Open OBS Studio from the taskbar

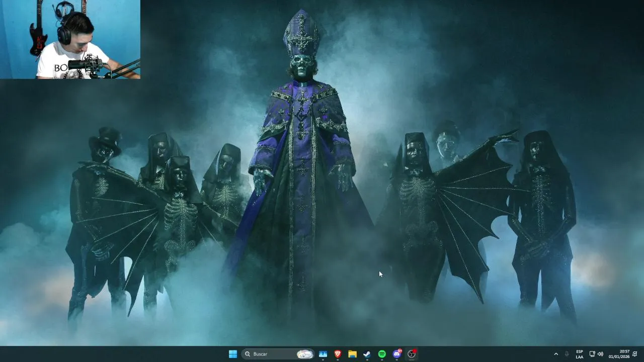click(412, 354)
